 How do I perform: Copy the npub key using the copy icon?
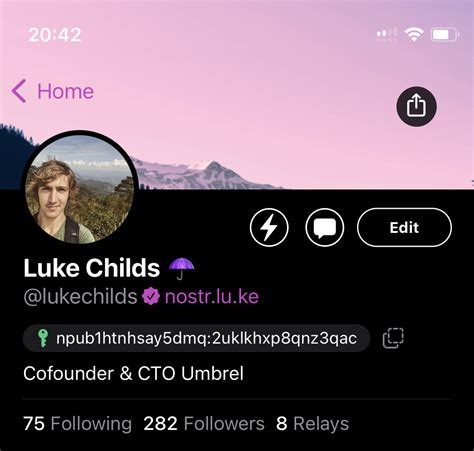pos(393,338)
